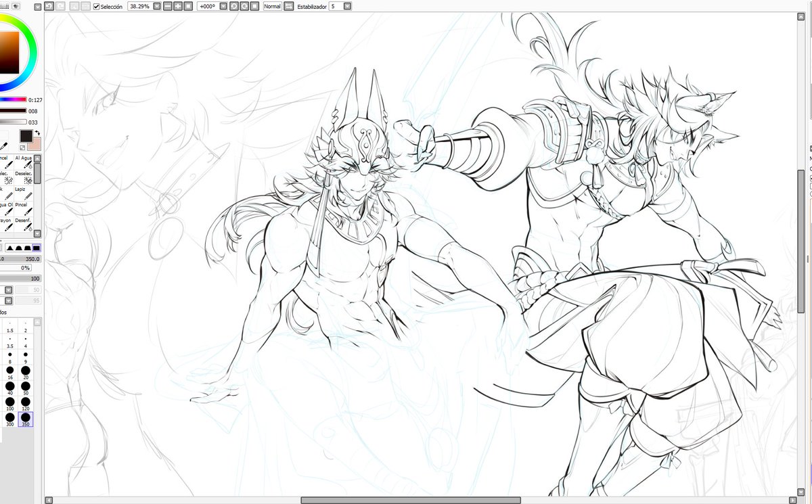Reset zoom with the square button after plus
This screenshot has height=504, width=812.
(188, 6)
